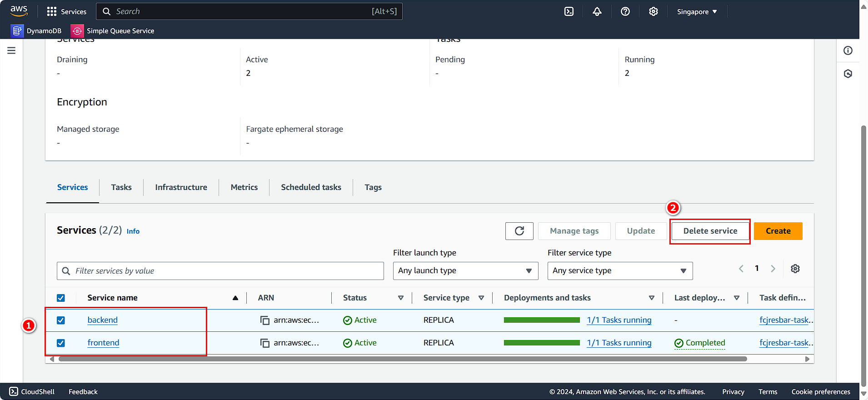Switch to the Scheduled tasks tab
The image size is (868, 400).
point(311,187)
